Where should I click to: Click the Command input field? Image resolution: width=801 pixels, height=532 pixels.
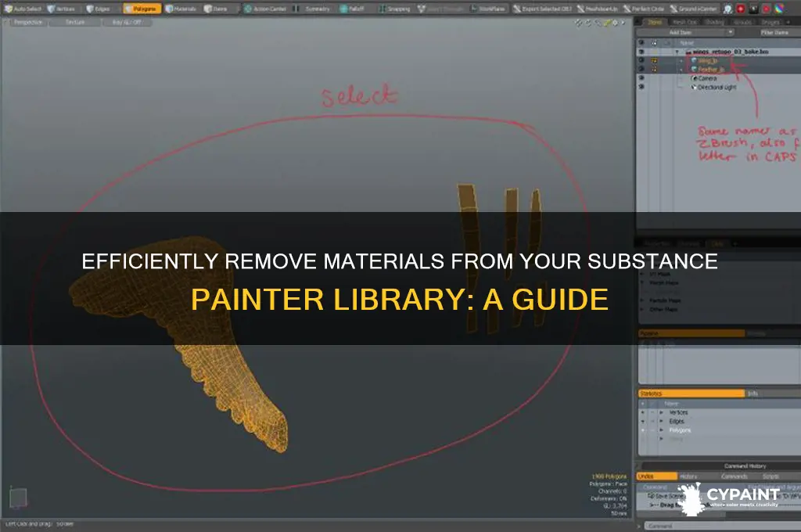pos(722,526)
